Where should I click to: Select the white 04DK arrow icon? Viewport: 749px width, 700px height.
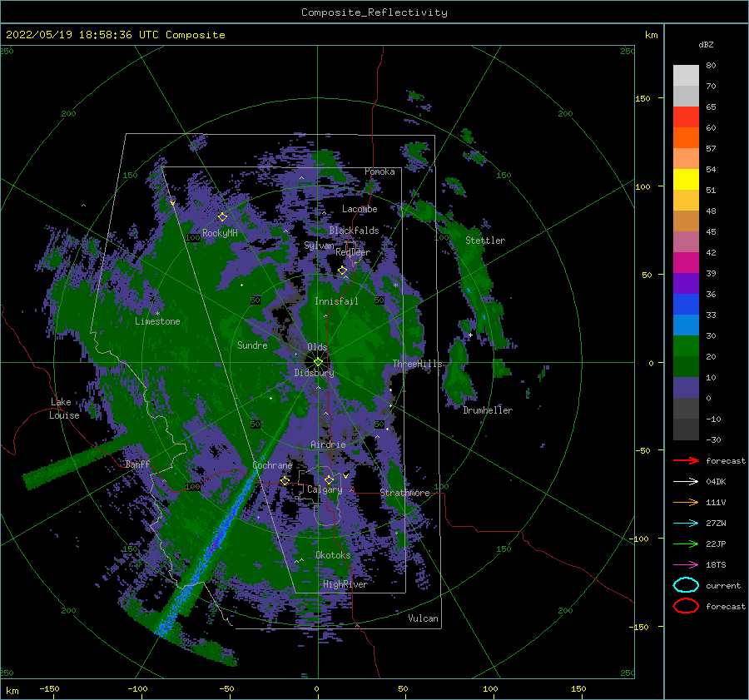[686, 481]
